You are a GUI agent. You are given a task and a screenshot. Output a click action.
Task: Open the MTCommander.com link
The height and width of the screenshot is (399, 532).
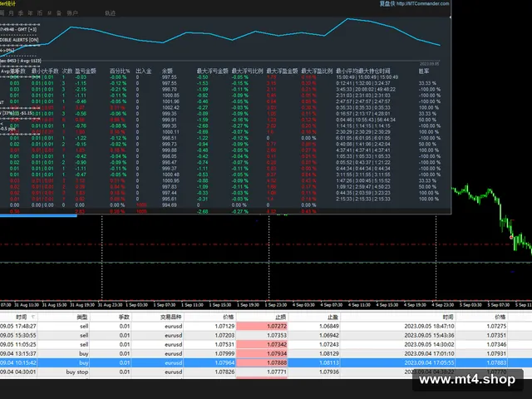423,3
